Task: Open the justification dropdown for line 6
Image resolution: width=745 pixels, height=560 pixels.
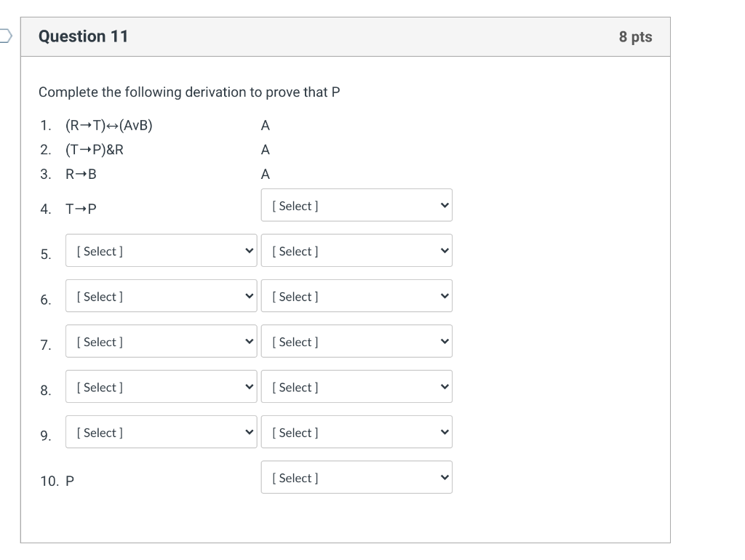Action: point(356,296)
